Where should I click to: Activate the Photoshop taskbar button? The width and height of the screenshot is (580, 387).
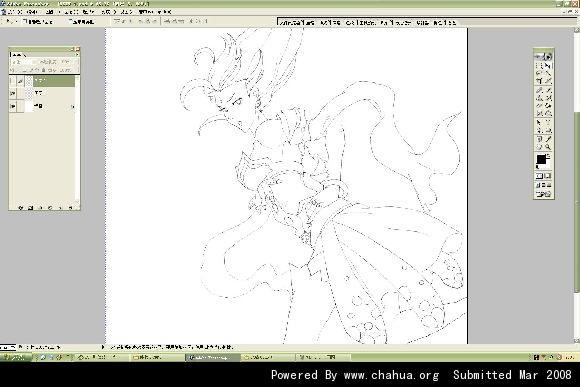tap(213, 357)
